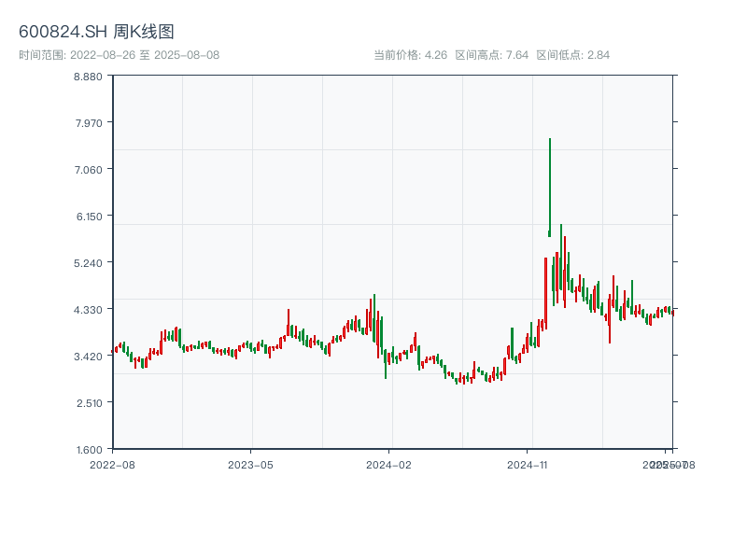747x560 pixels.
Task: Click the y-axis label 4.330
Action: tap(88, 310)
